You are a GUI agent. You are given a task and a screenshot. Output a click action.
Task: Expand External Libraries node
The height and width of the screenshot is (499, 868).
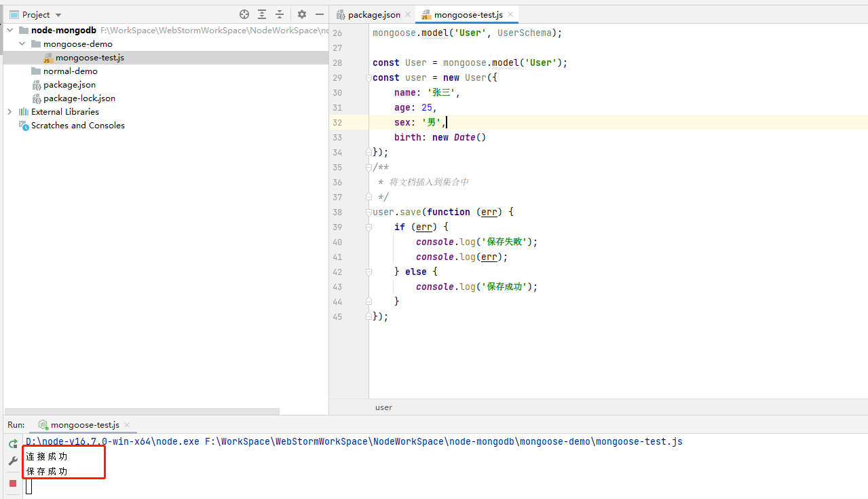tap(10, 112)
